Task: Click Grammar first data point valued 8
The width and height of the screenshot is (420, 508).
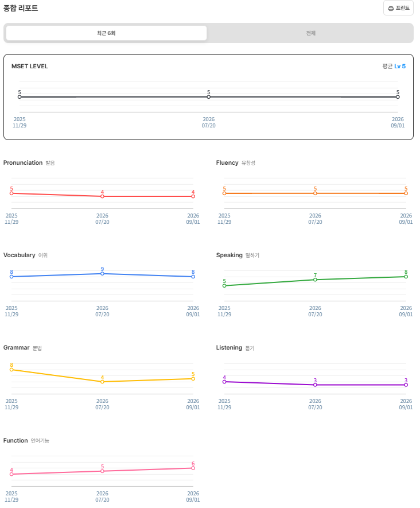Action: (x=11, y=370)
